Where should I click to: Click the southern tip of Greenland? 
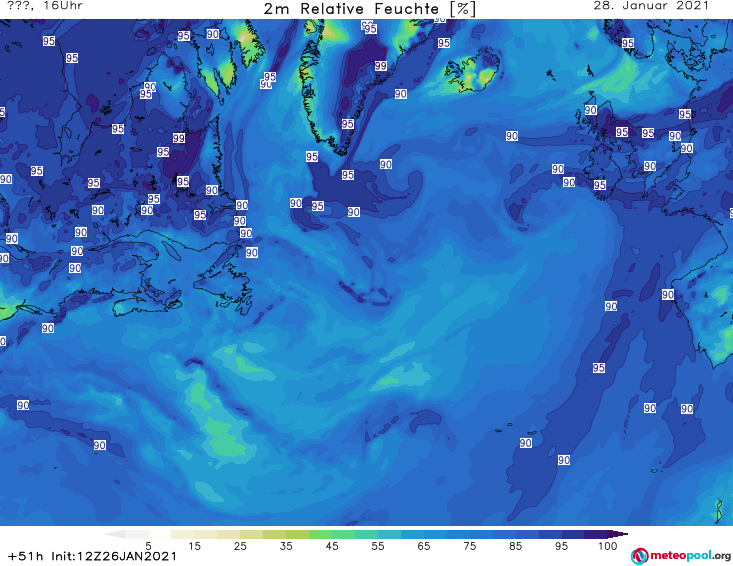click(x=341, y=150)
